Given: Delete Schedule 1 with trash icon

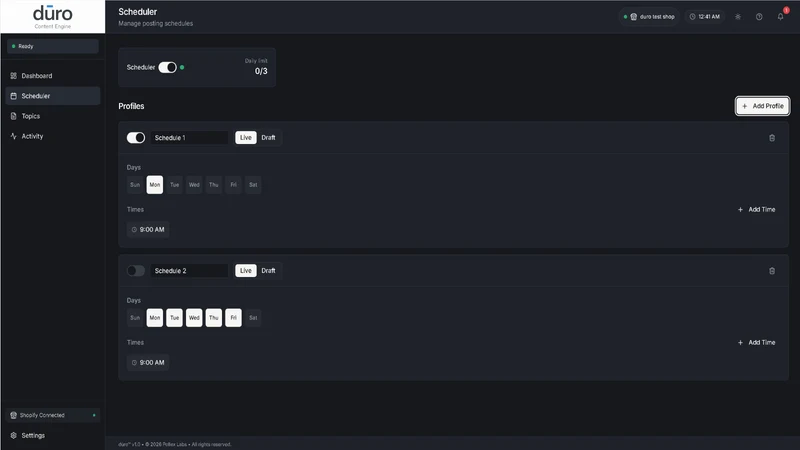Looking at the screenshot, I should [771, 138].
